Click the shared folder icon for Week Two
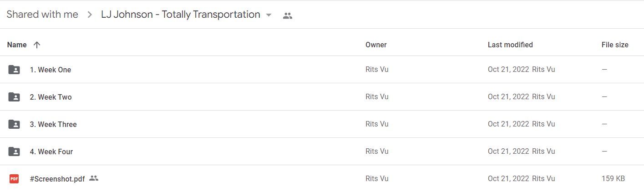644x192 pixels. 14,97
